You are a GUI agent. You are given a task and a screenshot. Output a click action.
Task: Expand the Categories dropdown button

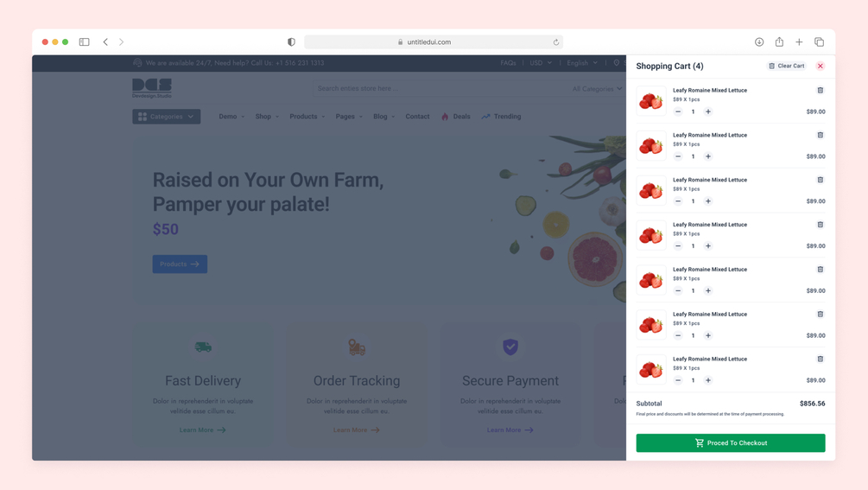[166, 117]
